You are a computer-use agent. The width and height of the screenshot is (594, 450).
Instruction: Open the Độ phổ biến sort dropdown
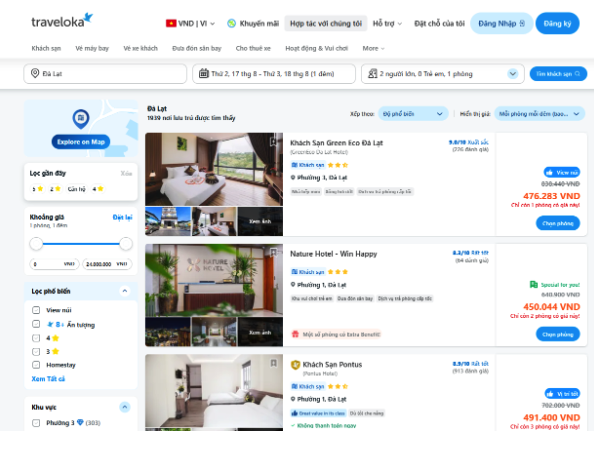click(413, 114)
